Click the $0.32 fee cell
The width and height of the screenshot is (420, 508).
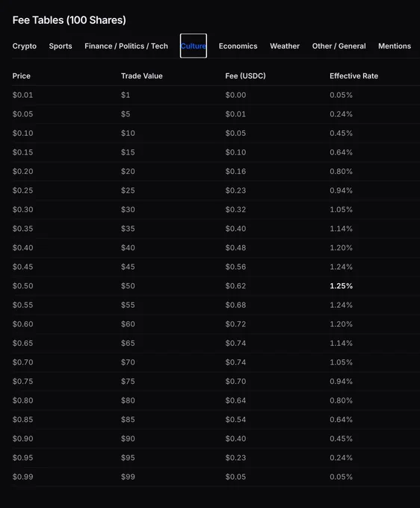click(x=235, y=210)
